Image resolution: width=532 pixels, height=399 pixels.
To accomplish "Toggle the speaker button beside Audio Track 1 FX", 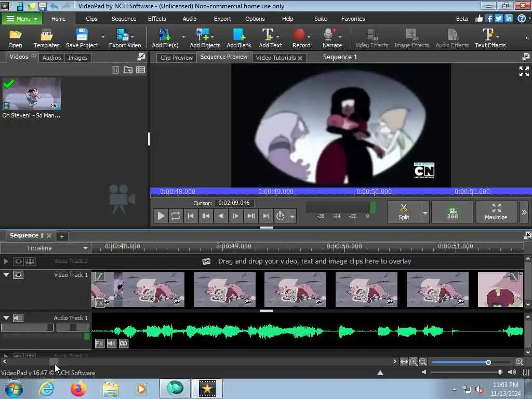I will 112,343.
